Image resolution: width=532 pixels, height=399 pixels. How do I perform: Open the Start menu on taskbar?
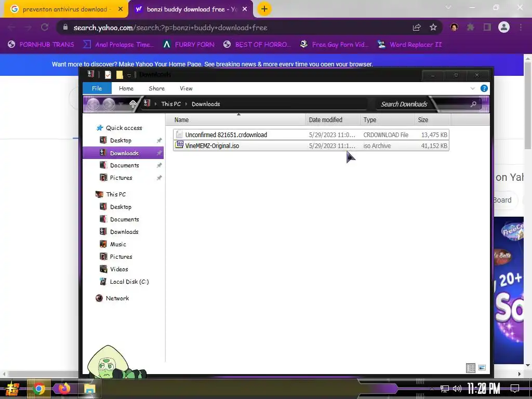12,389
